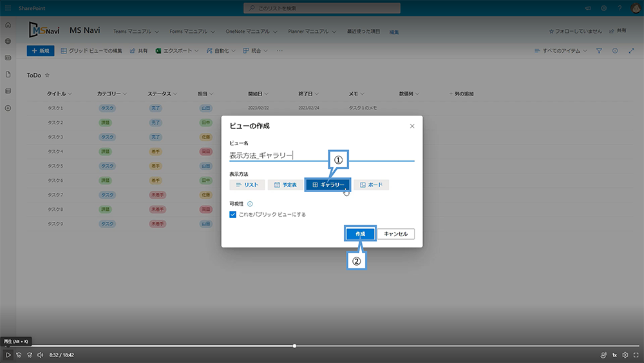The width and height of the screenshot is (644, 363).
Task: Expand the Forms マニュアル menu
Action: (192, 32)
